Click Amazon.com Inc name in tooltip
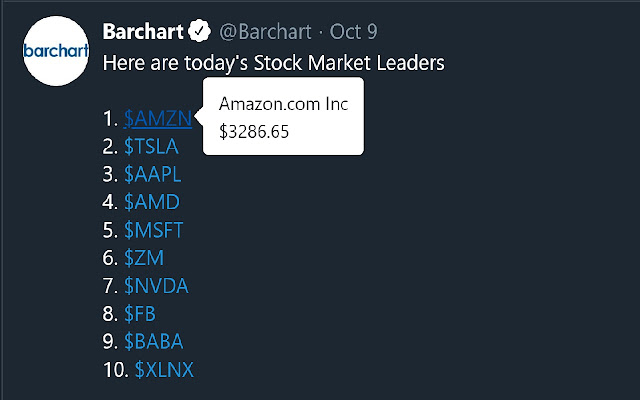The height and width of the screenshot is (400, 640). point(283,106)
